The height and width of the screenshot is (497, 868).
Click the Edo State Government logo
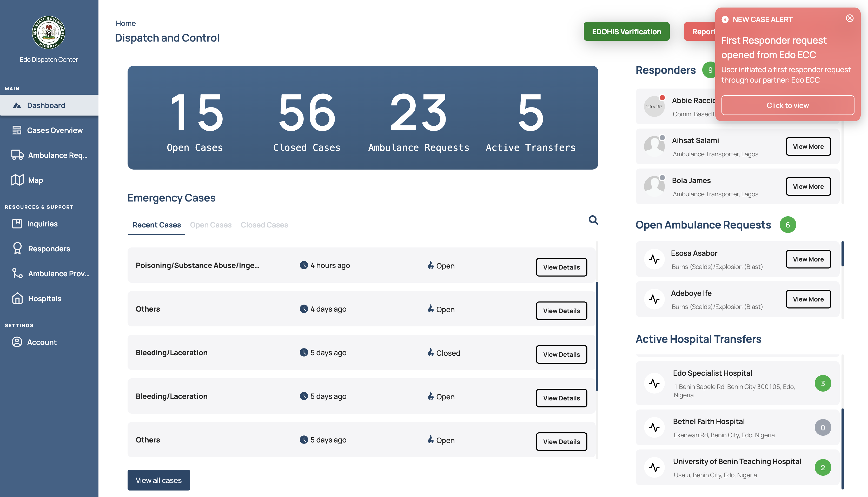(x=49, y=32)
